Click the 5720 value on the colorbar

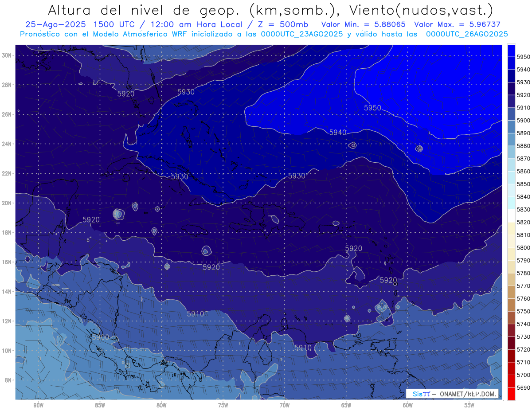pos(523,349)
